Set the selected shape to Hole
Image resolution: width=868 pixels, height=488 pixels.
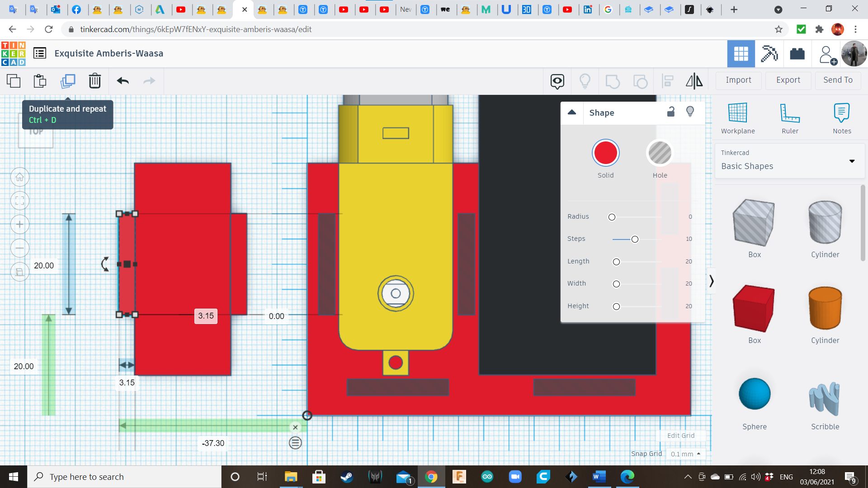click(x=660, y=153)
